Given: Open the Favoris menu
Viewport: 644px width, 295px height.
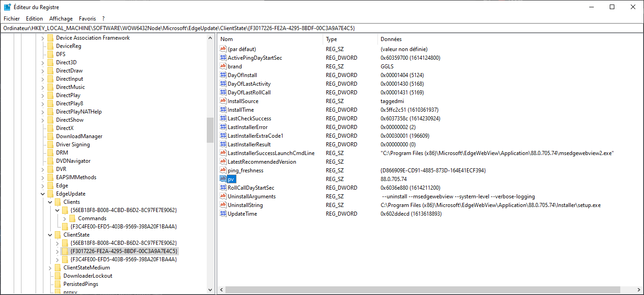Looking at the screenshot, I should coord(87,19).
